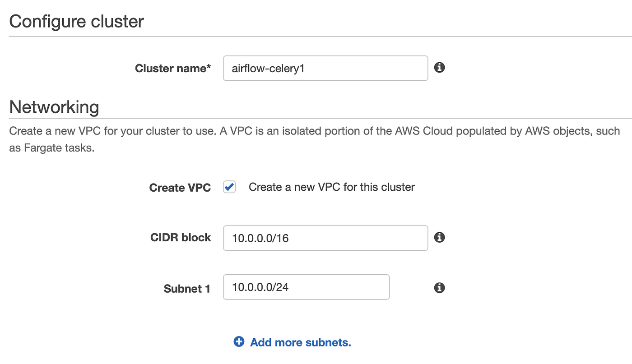Viewport: 632px width, 364px height.
Task: Click the Networking section heading
Action: [54, 107]
